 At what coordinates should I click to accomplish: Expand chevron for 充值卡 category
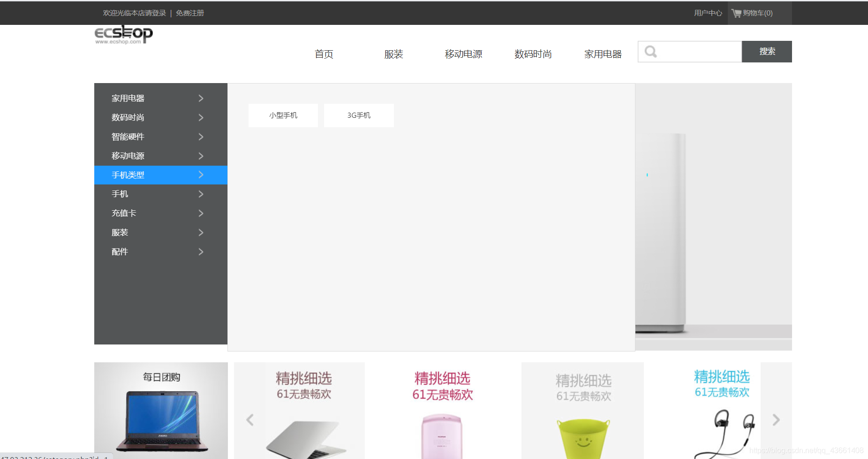point(201,213)
